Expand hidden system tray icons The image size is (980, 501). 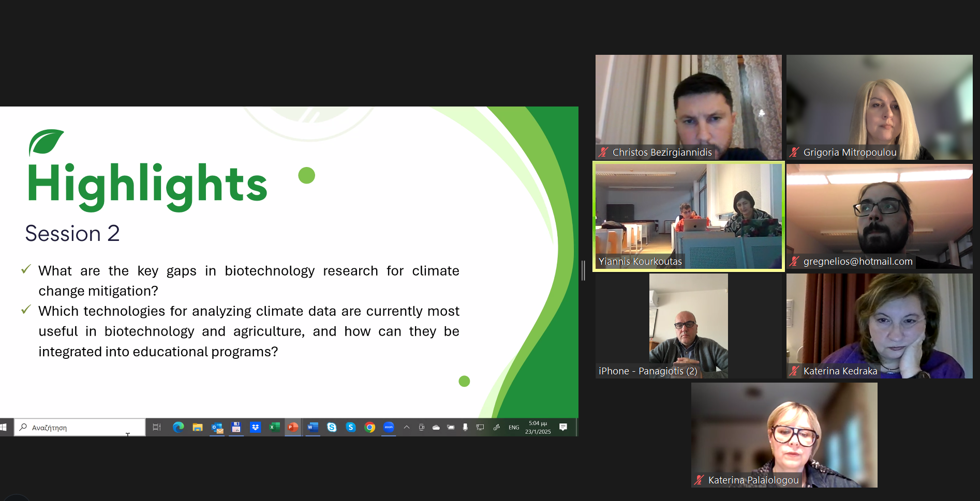[407, 427]
